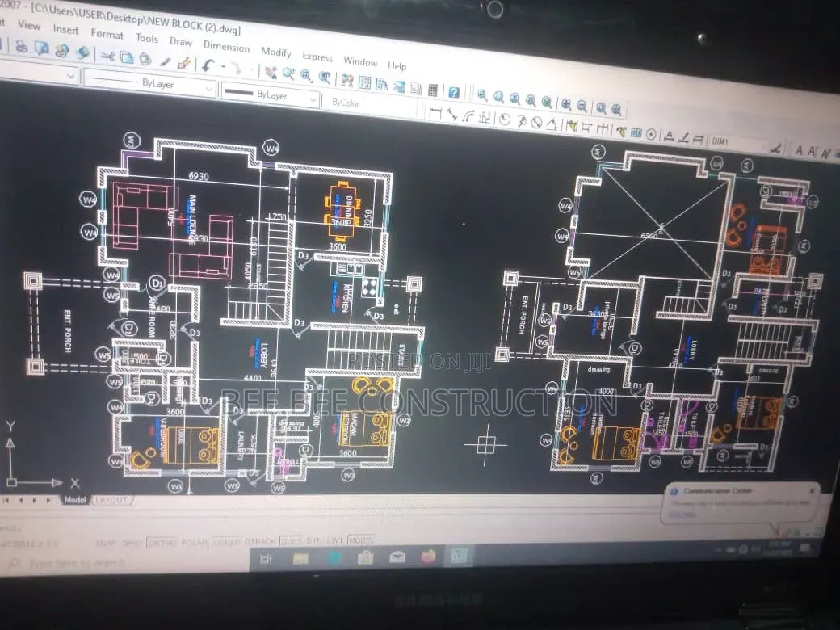The image size is (840, 630).
Task: Select the Zoom Window tool
Action: (306, 76)
